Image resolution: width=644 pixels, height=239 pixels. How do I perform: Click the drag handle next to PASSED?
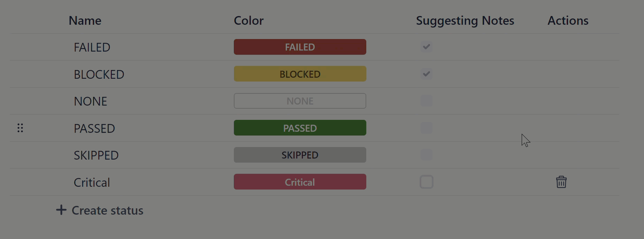tap(20, 128)
